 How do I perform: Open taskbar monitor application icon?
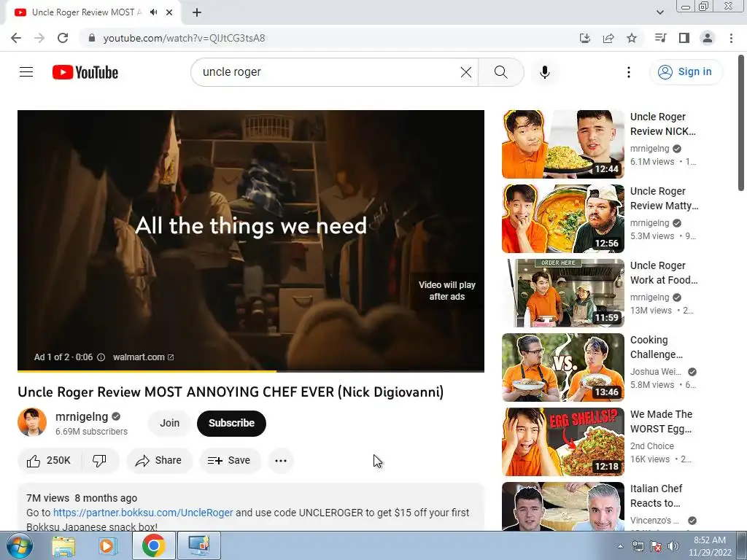(198, 545)
